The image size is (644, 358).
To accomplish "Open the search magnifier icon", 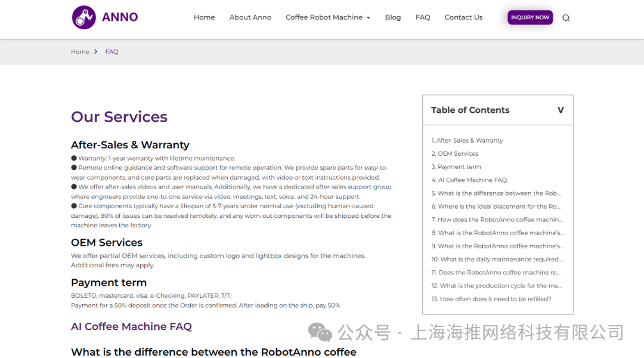I will 566,18.
